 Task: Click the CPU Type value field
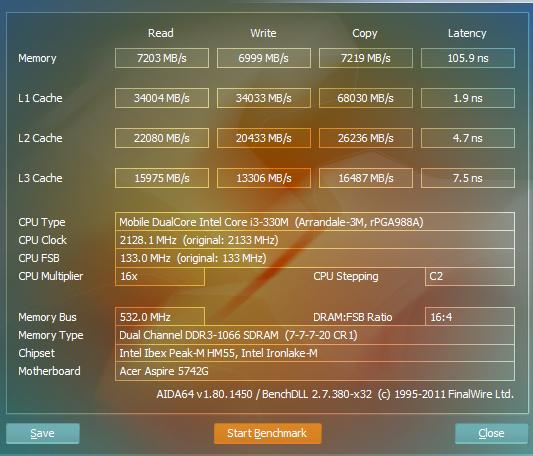[315, 222]
